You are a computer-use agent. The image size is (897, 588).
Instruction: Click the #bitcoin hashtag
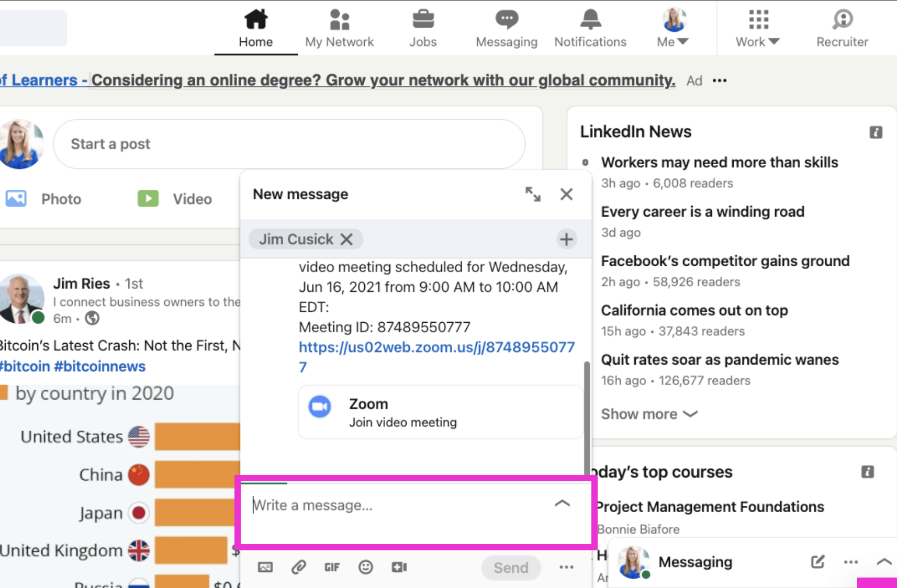click(x=25, y=366)
